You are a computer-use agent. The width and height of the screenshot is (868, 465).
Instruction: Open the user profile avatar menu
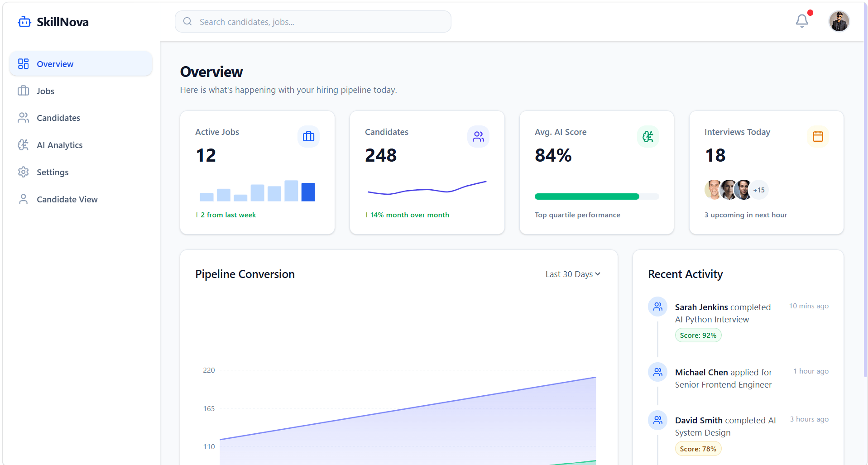[839, 21]
